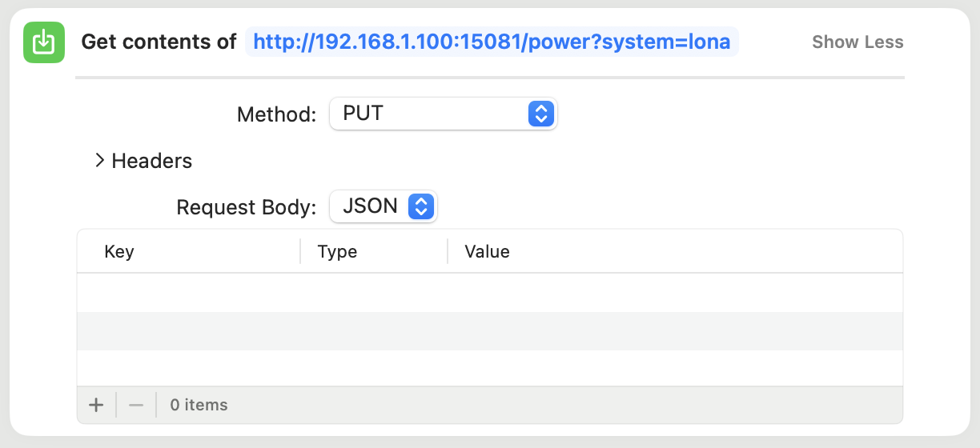Expand the Headers disclosure chevron
The width and height of the screenshot is (980, 448).
click(100, 161)
